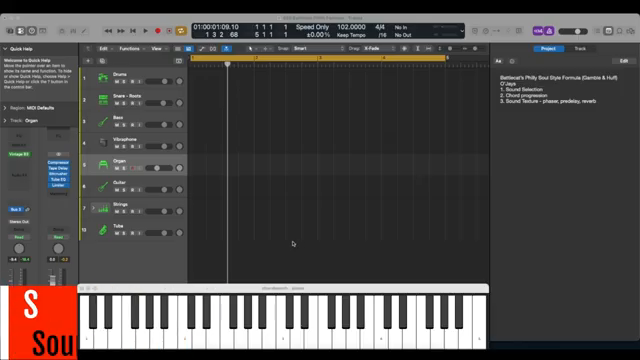640x360 pixels.
Task: Expand the Track: Organ section
Action: (x=5, y=121)
